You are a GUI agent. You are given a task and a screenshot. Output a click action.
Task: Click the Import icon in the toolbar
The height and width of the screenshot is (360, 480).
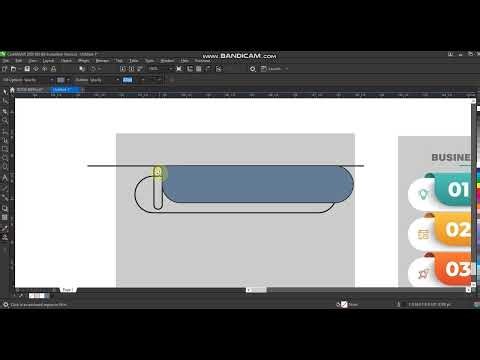pos(123,69)
